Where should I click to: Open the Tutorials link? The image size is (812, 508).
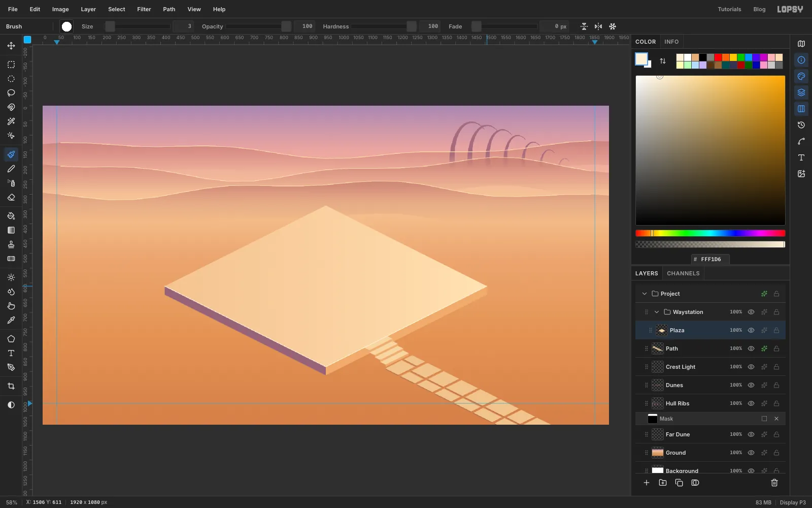coord(729,9)
